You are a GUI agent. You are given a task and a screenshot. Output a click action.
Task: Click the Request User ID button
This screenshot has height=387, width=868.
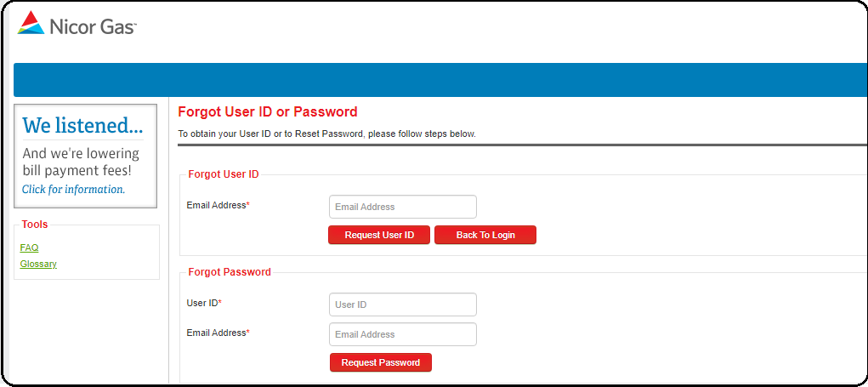pyautogui.click(x=379, y=235)
